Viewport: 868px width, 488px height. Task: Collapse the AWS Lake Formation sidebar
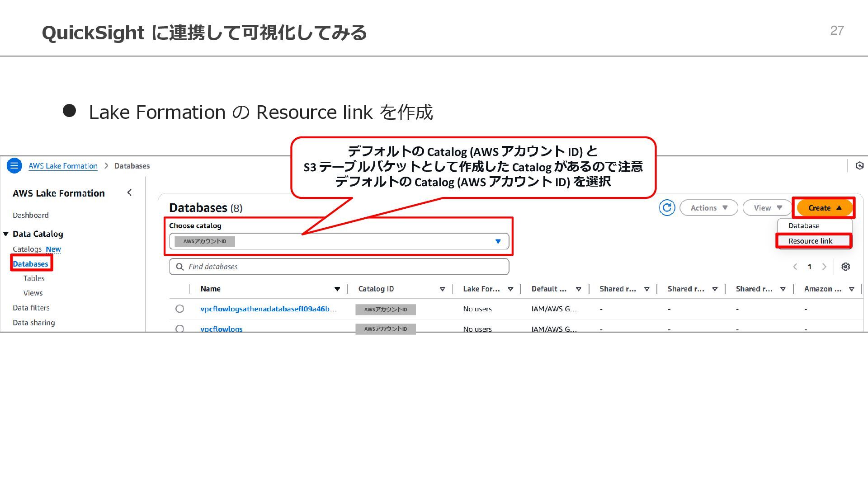(x=129, y=193)
